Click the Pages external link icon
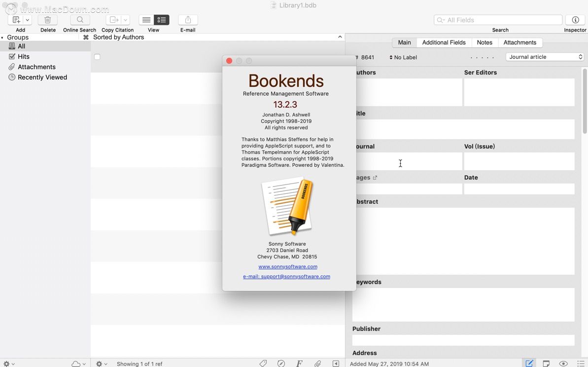Viewport: 588px width, 367px height. (x=375, y=178)
